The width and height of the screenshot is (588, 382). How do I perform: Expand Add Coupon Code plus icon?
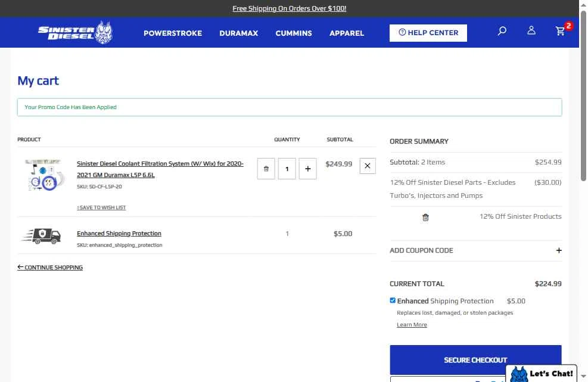click(x=559, y=250)
